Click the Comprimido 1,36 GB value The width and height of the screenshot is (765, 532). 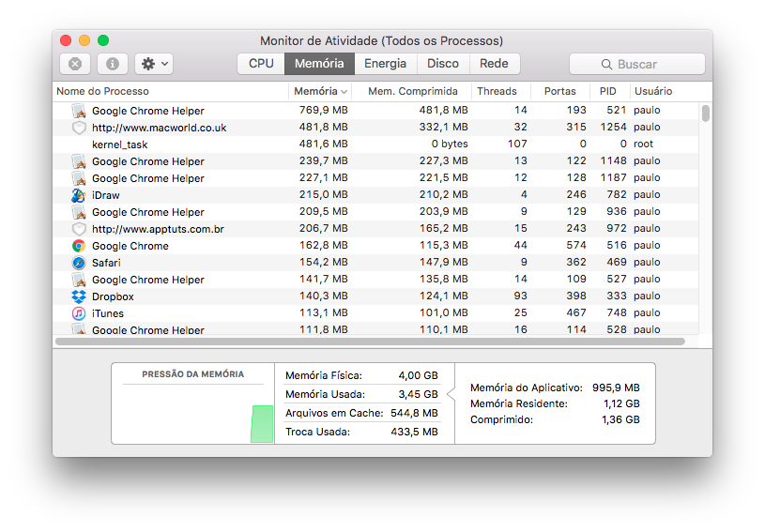pyautogui.click(x=620, y=419)
